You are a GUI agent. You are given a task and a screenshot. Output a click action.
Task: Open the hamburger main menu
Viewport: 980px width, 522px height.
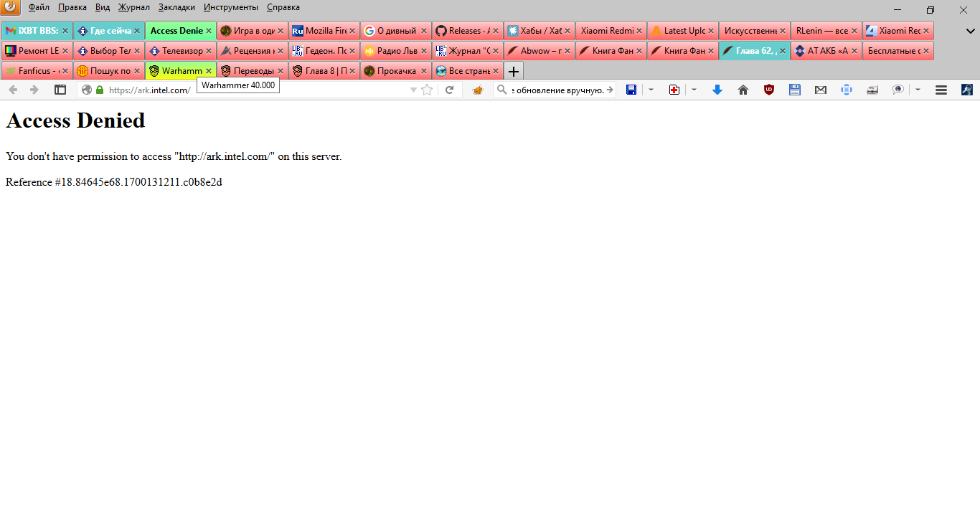coord(941,90)
